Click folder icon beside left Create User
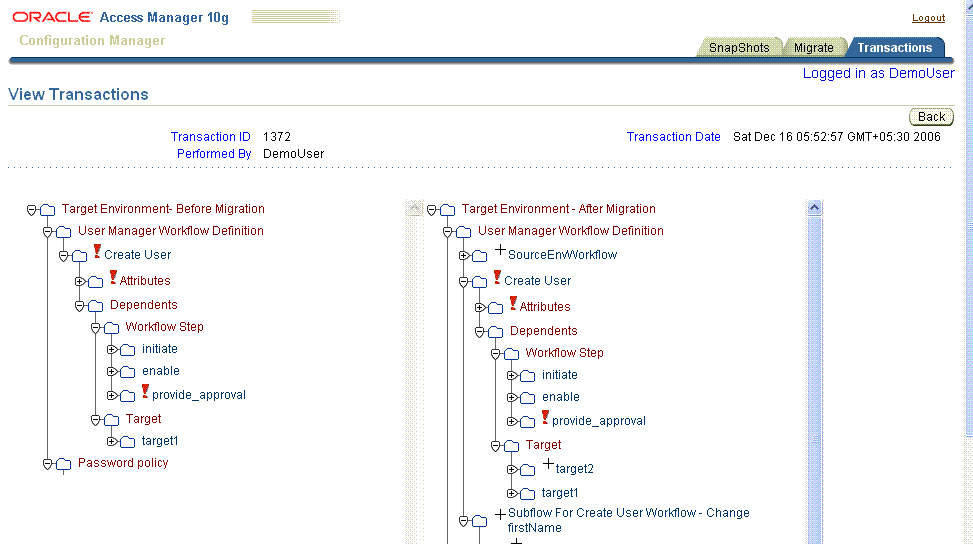The image size is (973, 550). click(79, 256)
